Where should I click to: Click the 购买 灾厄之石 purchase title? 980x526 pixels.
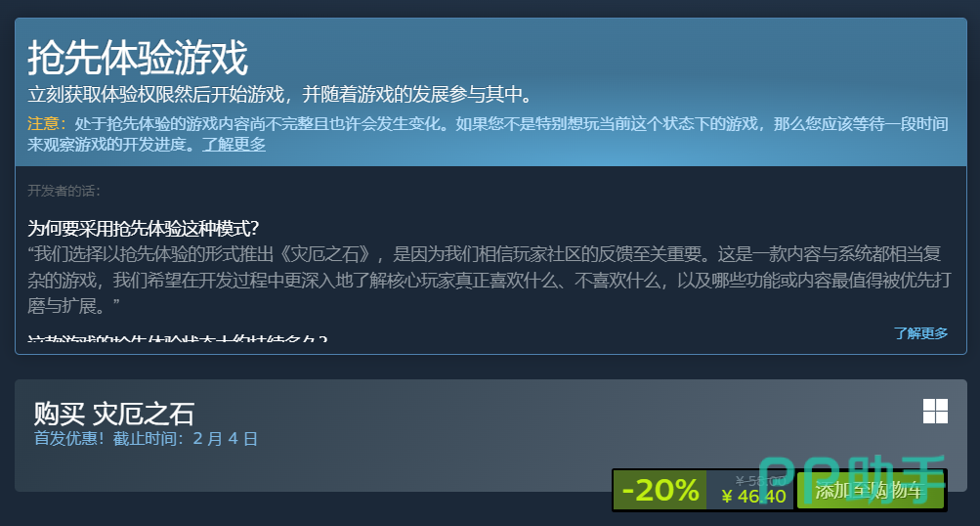pyautogui.click(x=113, y=414)
